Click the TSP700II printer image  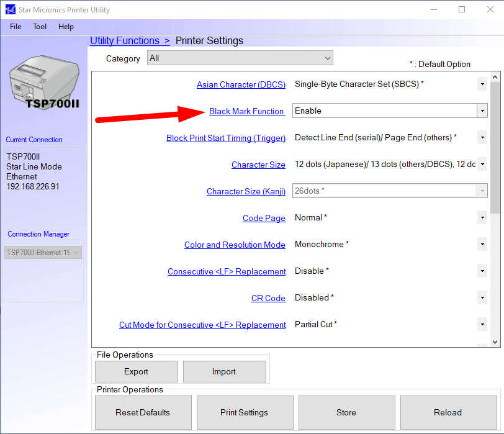coord(44,83)
